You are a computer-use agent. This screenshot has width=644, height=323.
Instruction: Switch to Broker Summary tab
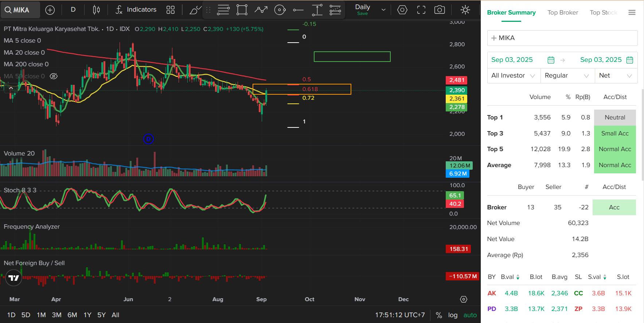(x=511, y=12)
